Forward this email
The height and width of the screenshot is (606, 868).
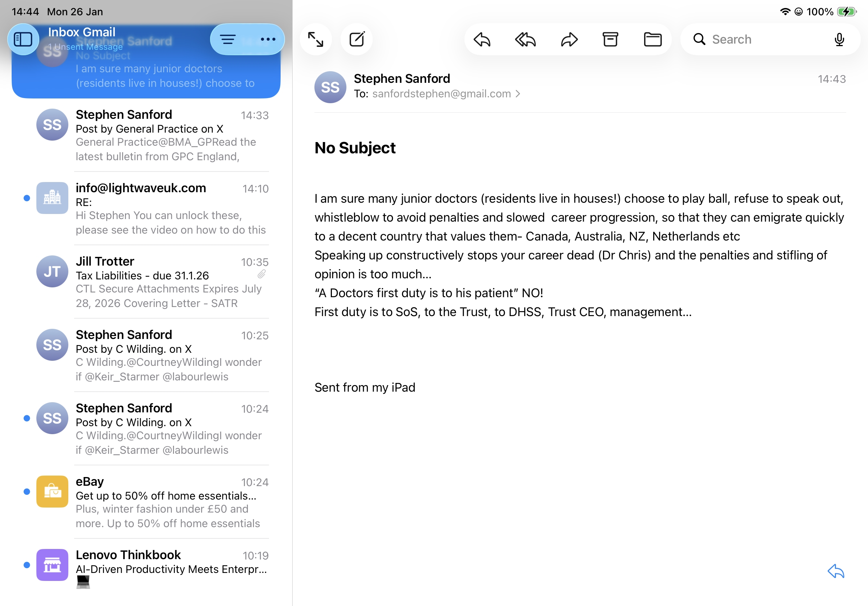[x=569, y=39]
